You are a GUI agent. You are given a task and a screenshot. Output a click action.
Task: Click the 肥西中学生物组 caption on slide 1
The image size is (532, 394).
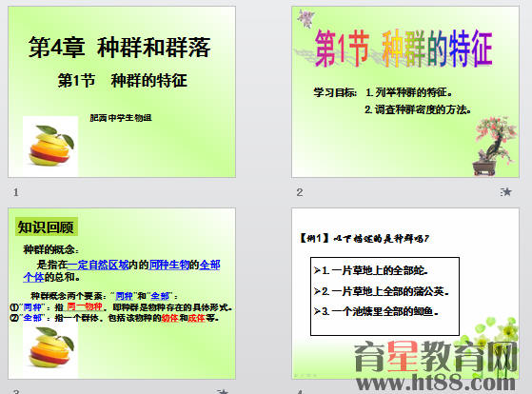[x=121, y=118]
